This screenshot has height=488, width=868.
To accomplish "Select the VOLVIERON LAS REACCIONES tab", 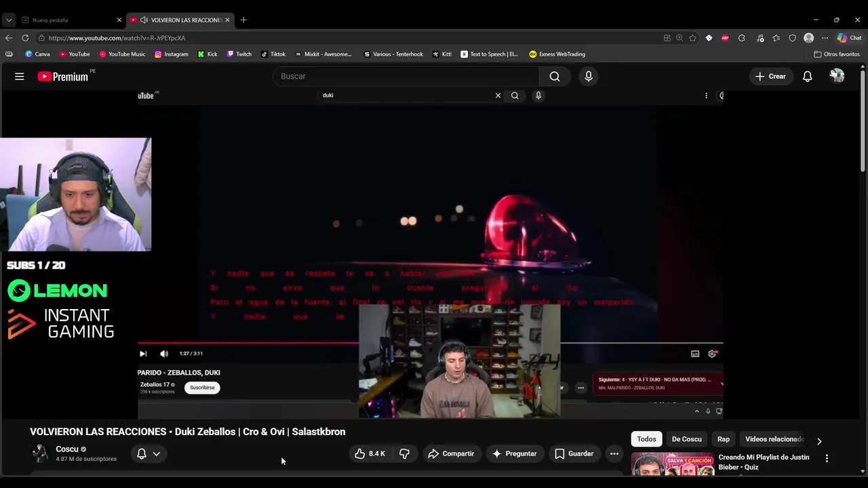I will click(180, 20).
